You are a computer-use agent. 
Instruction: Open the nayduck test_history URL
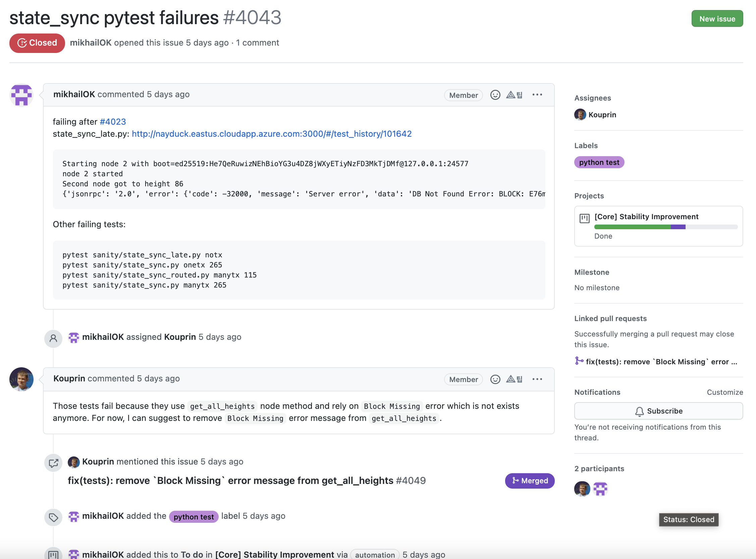pyautogui.click(x=272, y=134)
